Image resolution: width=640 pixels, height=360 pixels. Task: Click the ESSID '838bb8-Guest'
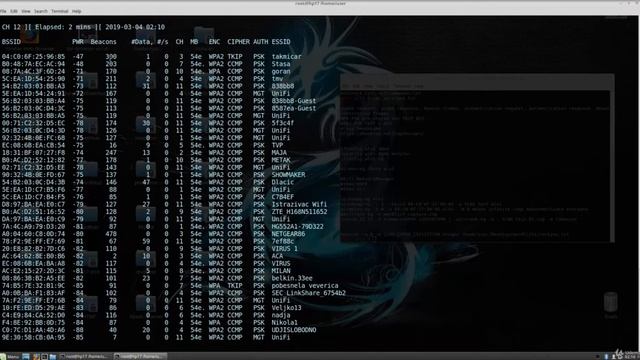point(294,101)
